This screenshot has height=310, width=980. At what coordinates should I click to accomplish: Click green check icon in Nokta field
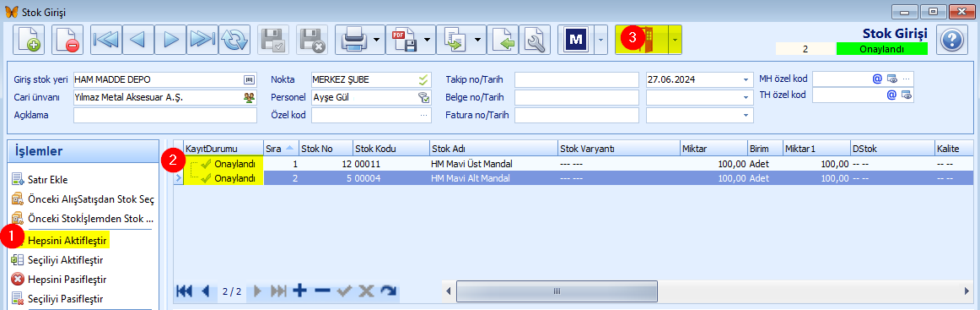click(424, 79)
